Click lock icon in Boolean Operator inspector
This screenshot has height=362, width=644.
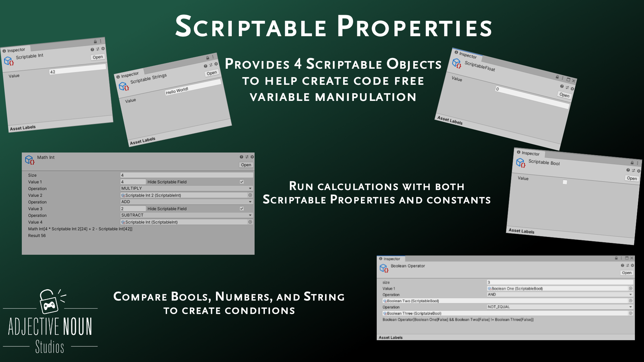(x=616, y=258)
